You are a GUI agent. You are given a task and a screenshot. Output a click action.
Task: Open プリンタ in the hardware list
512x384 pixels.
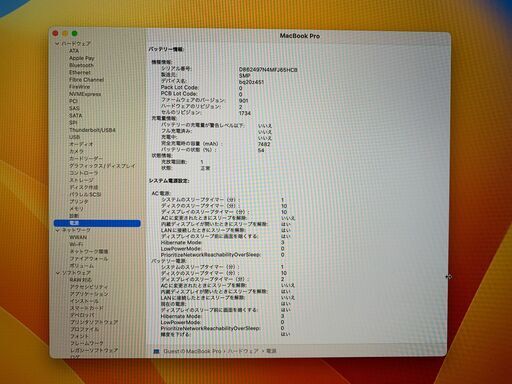79,202
